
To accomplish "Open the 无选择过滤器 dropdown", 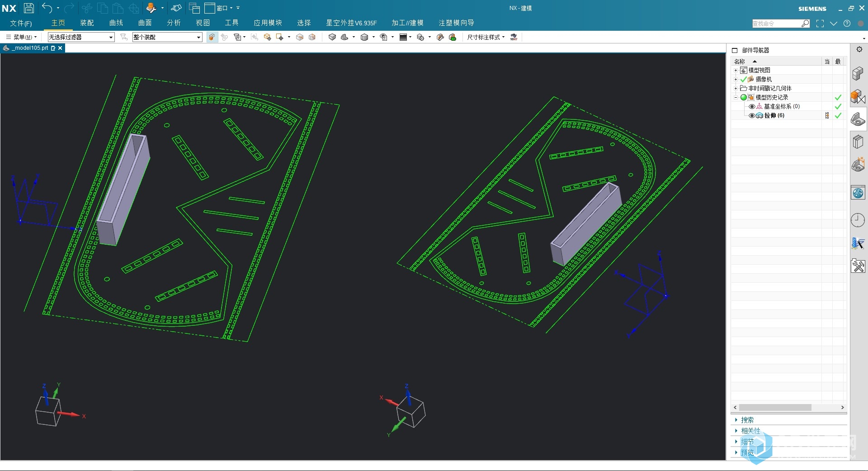I will (81, 37).
